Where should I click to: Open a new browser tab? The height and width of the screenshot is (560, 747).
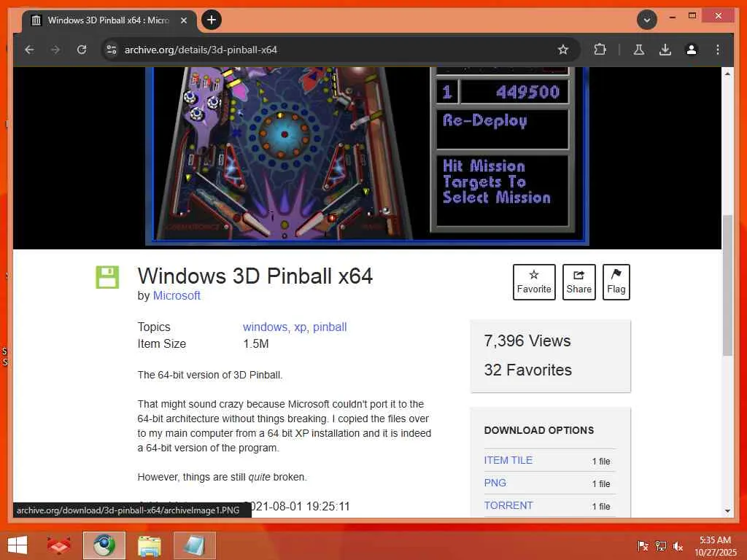[x=212, y=20]
